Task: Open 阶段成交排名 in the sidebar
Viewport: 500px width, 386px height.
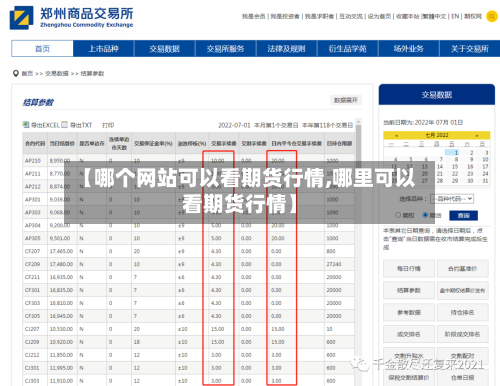Action: (x=462, y=334)
